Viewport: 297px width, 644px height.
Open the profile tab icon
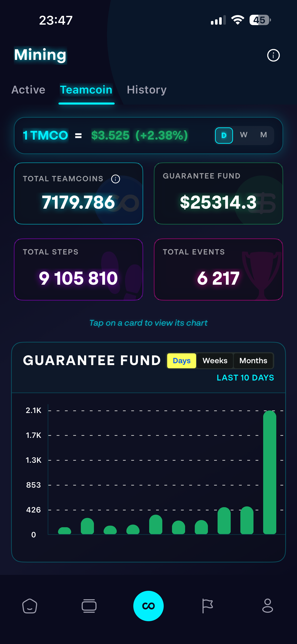pyautogui.click(x=268, y=606)
